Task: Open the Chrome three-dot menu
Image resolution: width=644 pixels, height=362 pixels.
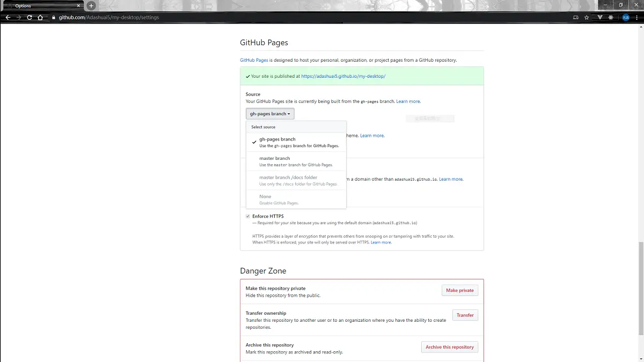Action: [637, 17]
